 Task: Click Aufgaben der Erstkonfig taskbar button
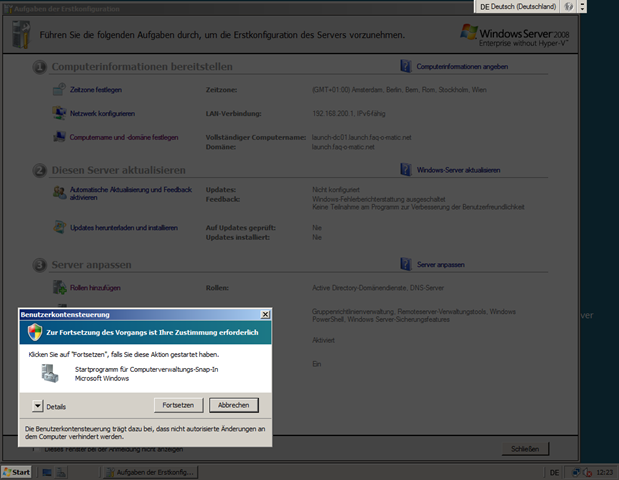coord(150,472)
